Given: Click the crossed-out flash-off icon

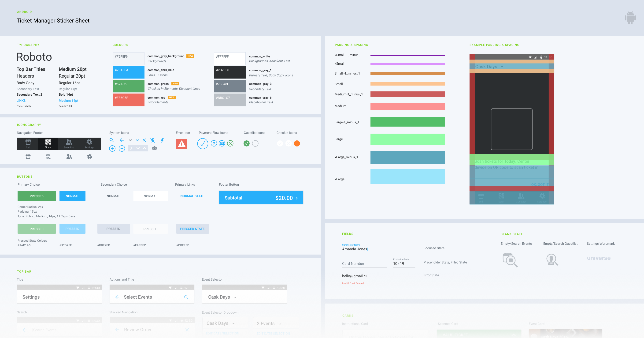Looking at the screenshot, I should tap(152, 140).
